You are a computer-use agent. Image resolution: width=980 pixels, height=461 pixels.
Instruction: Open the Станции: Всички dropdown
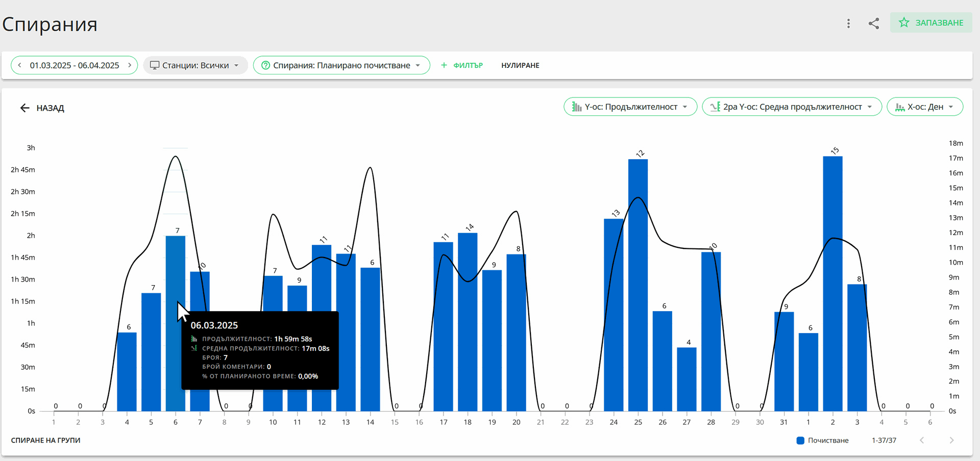[x=195, y=65]
